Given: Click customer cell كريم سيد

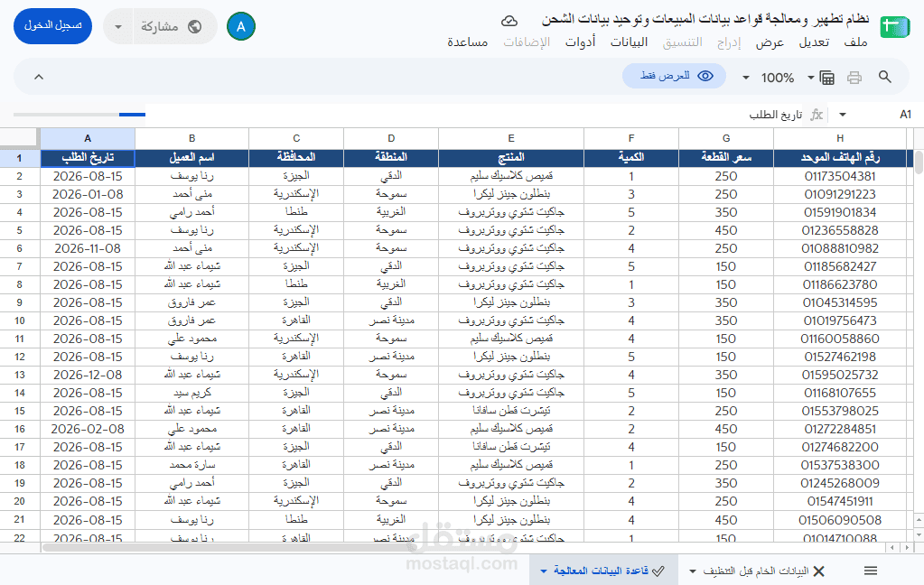Looking at the screenshot, I should pos(191,393).
